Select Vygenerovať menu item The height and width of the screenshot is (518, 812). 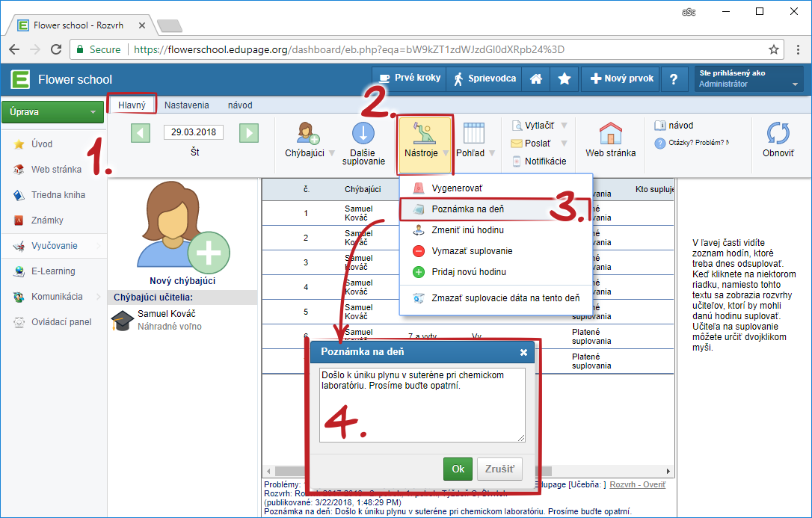pyautogui.click(x=496, y=188)
